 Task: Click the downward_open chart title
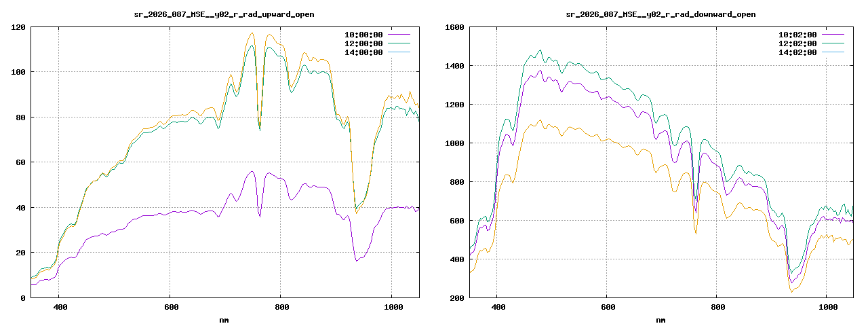coord(660,14)
